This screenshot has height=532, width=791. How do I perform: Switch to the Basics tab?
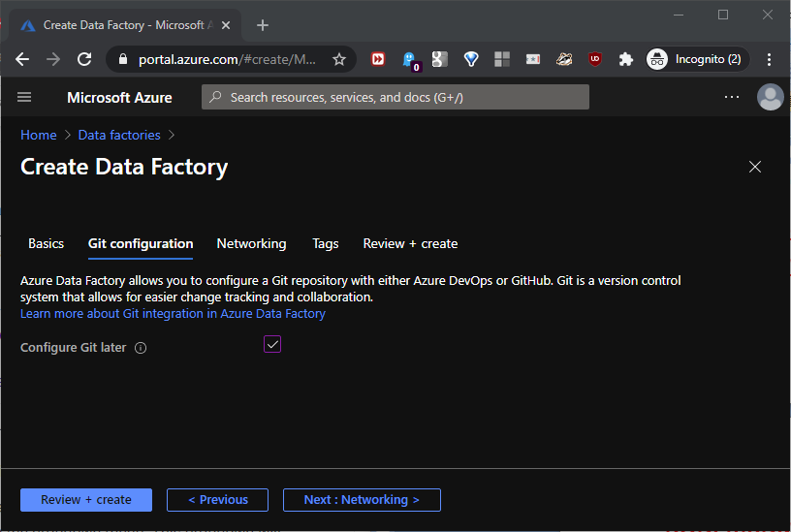(46, 244)
